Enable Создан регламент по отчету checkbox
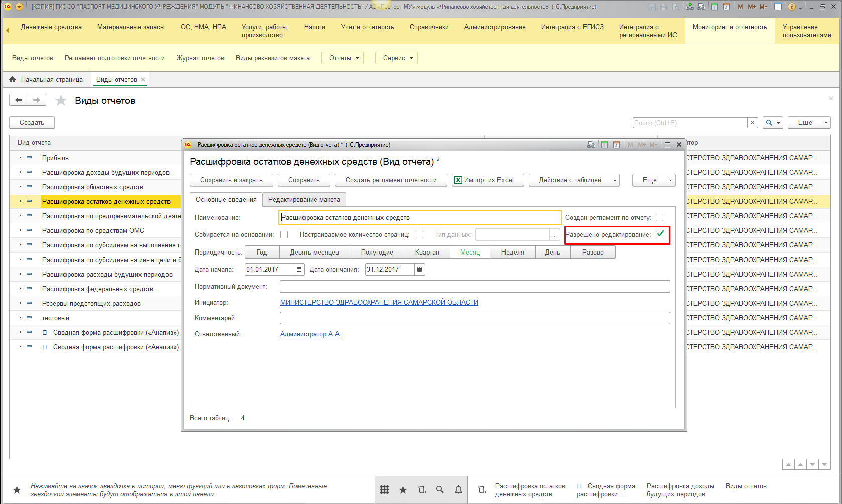Viewport: 842px width, 504px height. tap(660, 218)
